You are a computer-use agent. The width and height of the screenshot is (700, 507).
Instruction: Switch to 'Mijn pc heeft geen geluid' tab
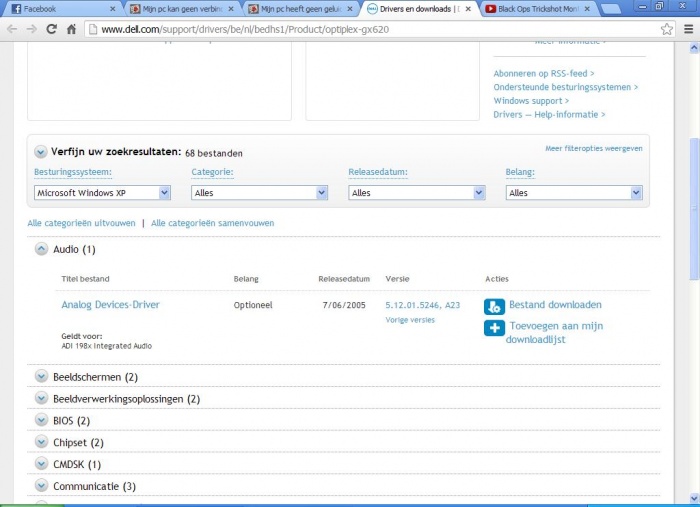pos(299,8)
